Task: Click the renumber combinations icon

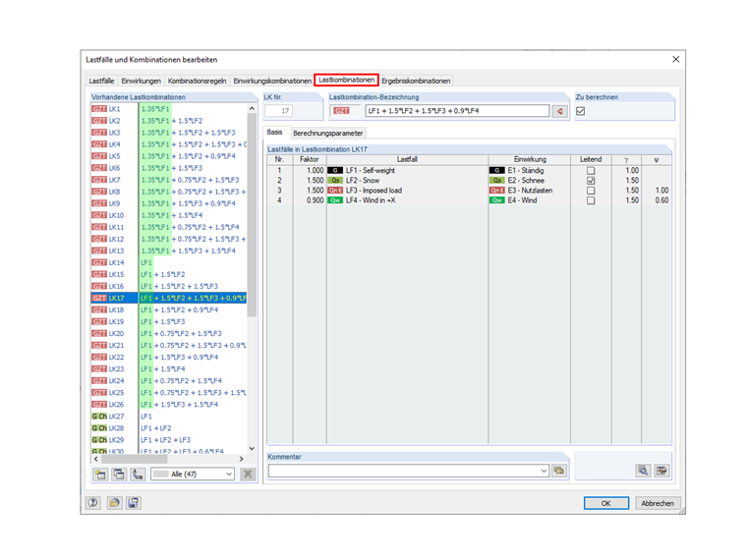Action: 138,475
